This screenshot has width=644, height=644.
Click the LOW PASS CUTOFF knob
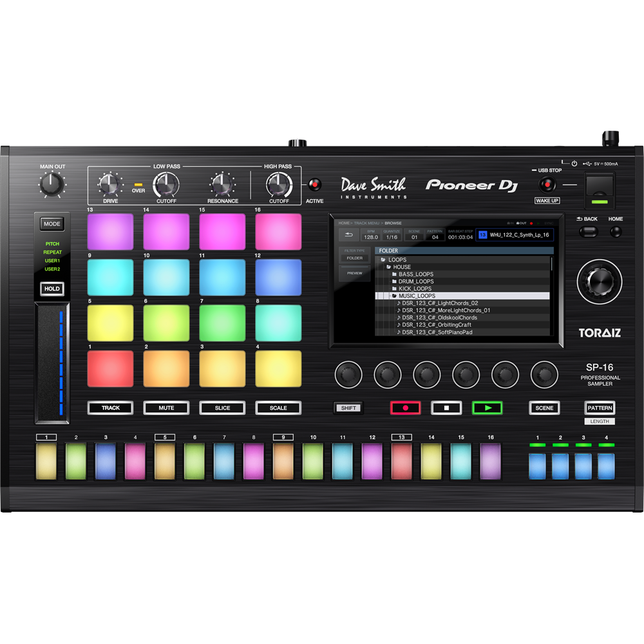tap(166, 184)
